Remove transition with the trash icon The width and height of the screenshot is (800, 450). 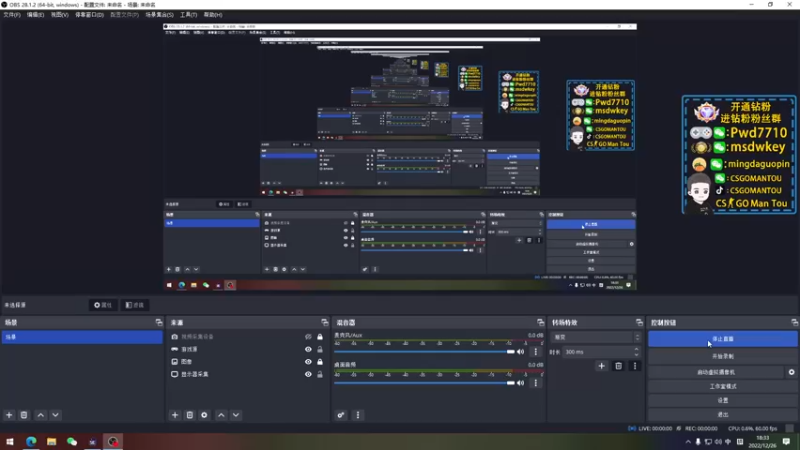(x=618, y=366)
